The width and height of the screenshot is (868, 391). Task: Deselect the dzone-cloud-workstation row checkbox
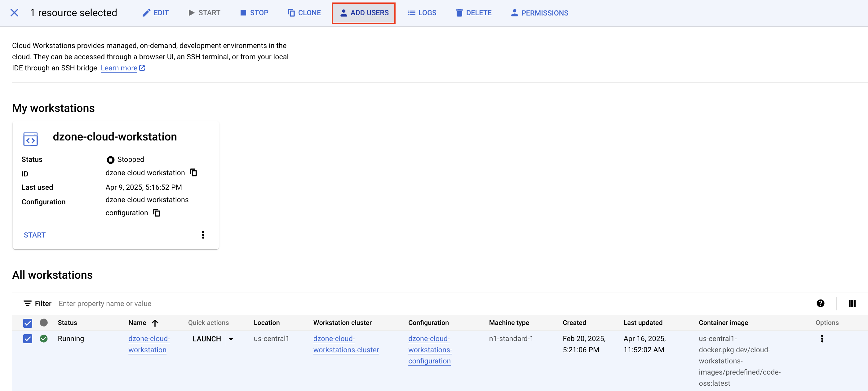(x=27, y=338)
